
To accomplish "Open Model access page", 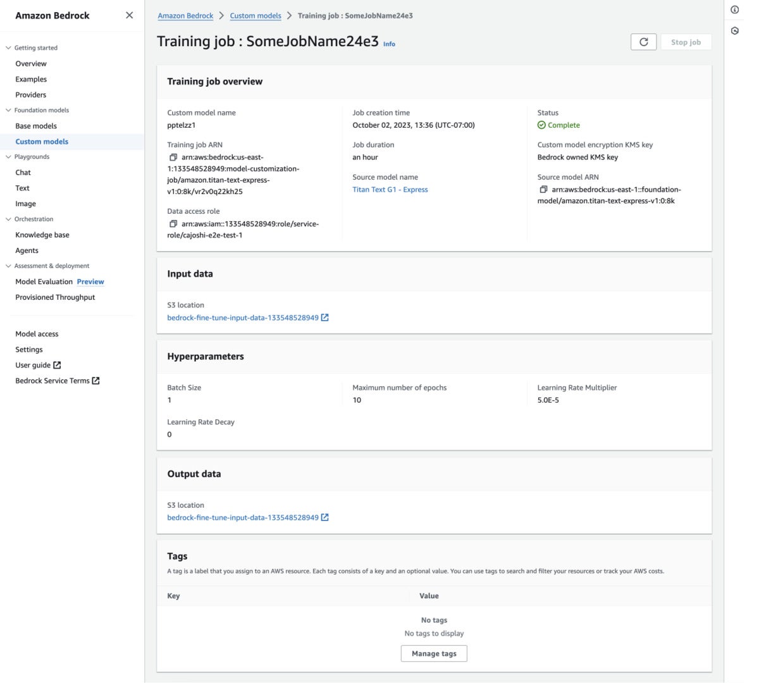I will pos(37,334).
